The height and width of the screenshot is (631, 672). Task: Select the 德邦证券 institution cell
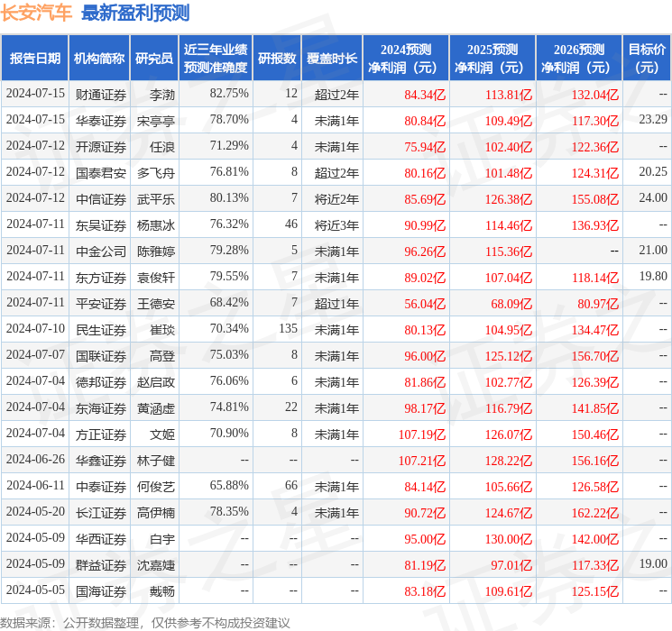pos(101,382)
